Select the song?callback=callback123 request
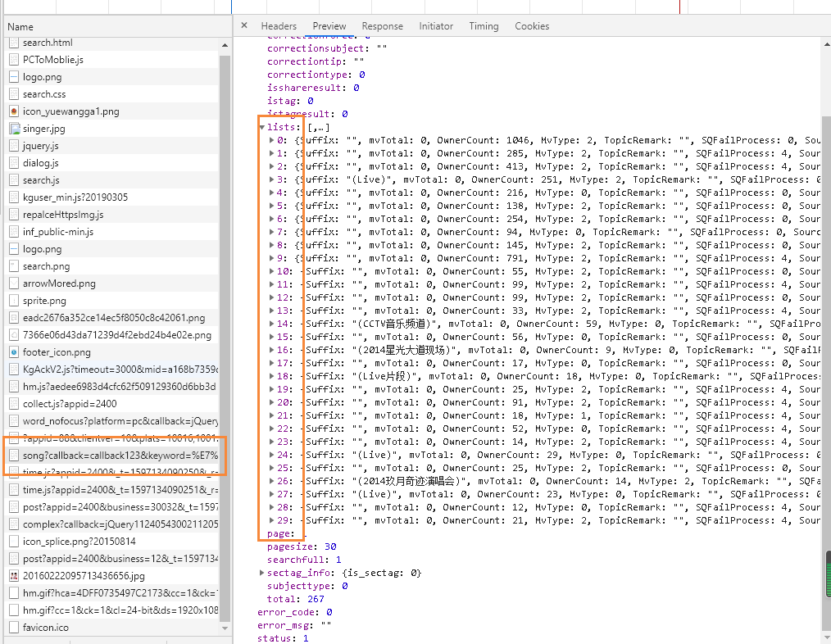The image size is (831, 644). click(111, 456)
